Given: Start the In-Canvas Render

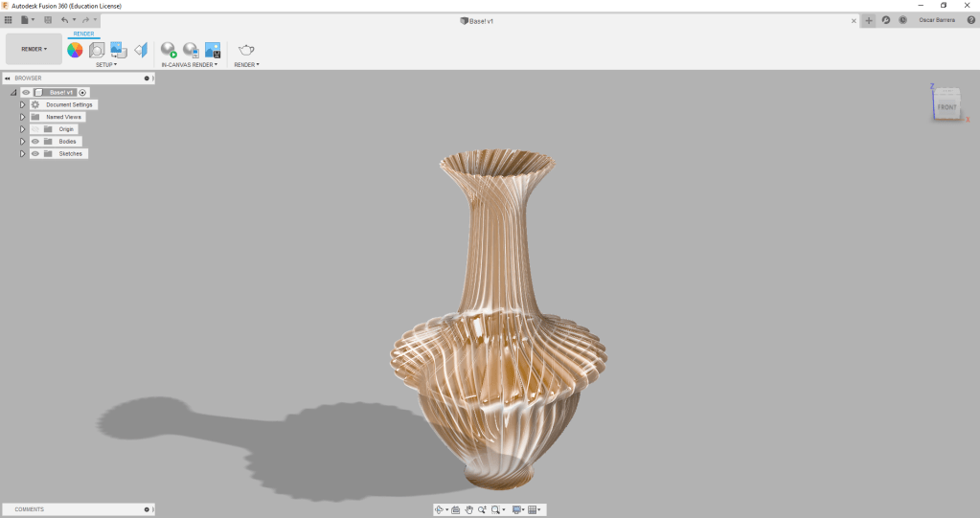Looking at the screenshot, I should click(x=169, y=50).
